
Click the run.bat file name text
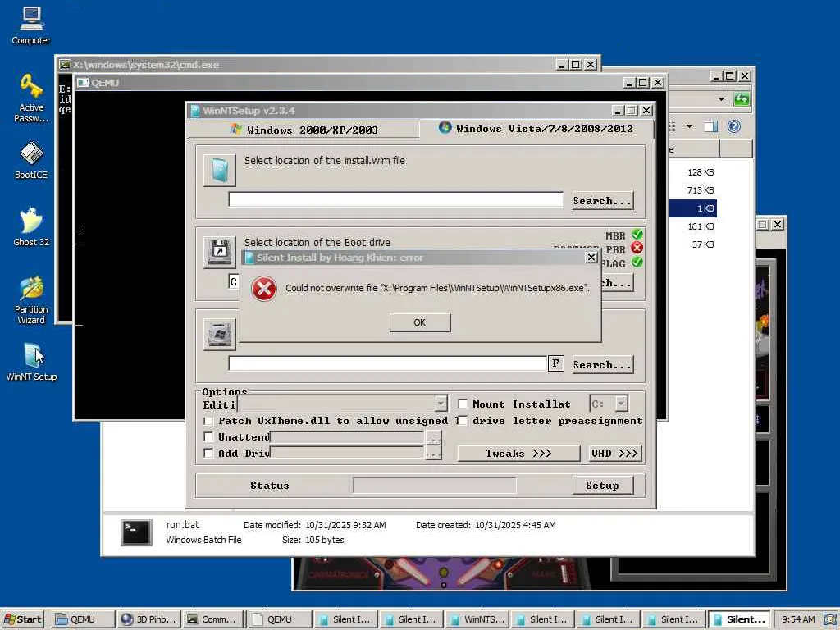[x=183, y=524]
